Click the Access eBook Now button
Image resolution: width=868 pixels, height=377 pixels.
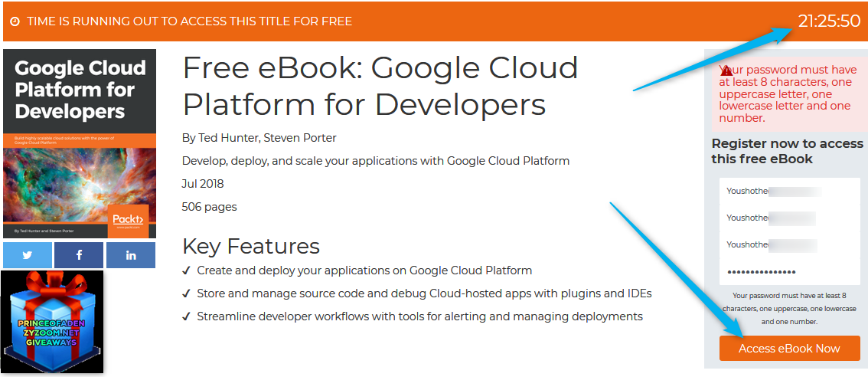pyautogui.click(x=789, y=348)
